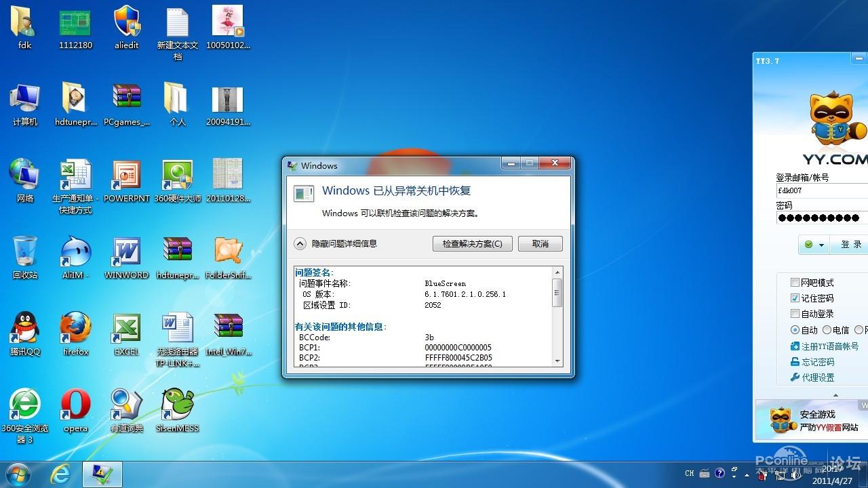This screenshot has width=868, height=488.
Task: Collapse problem details via 隐藏问题详细信息 arrow
Action: [x=300, y=243]
